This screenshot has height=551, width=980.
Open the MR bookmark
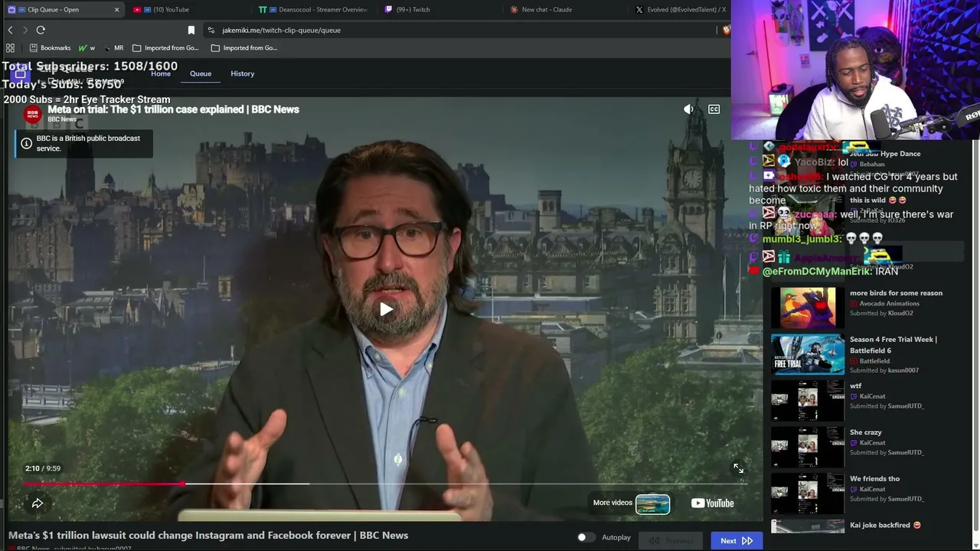114,47
